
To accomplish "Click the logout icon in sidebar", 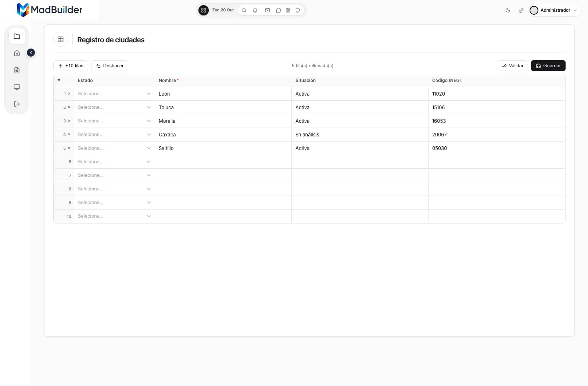I will coord(17,104).
